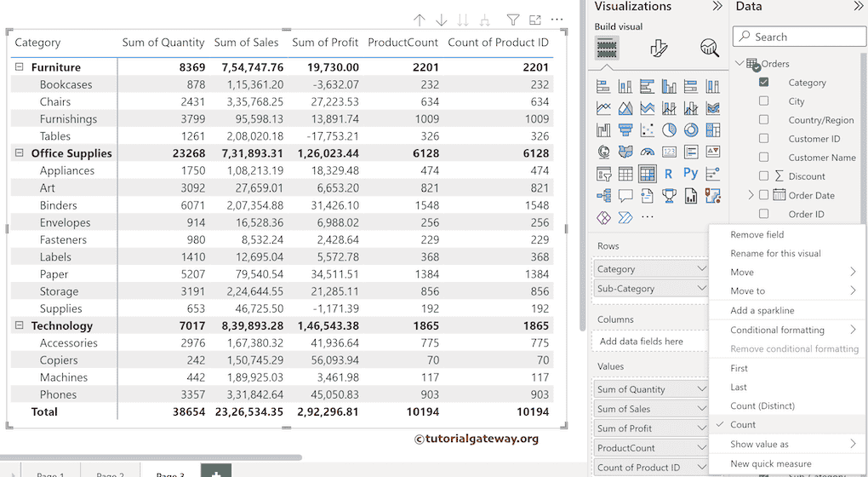Check the Order Date field checkbox
Viewport: 868px width, 477px height.
764,195
